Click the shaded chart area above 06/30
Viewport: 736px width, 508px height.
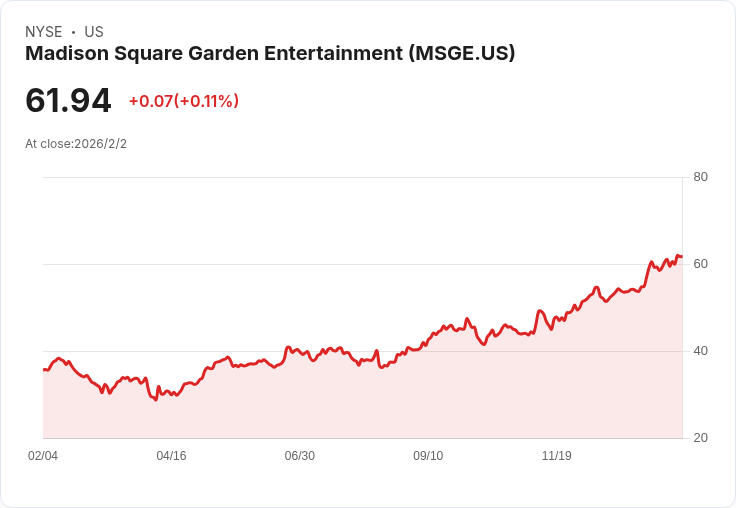click(299, 397)
